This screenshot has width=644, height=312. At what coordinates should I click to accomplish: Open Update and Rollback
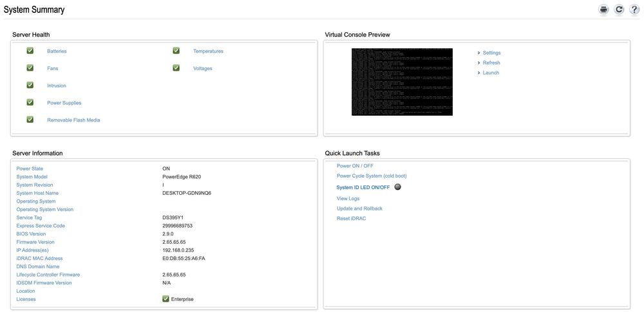pyautogui.click(x=359, y=208)
